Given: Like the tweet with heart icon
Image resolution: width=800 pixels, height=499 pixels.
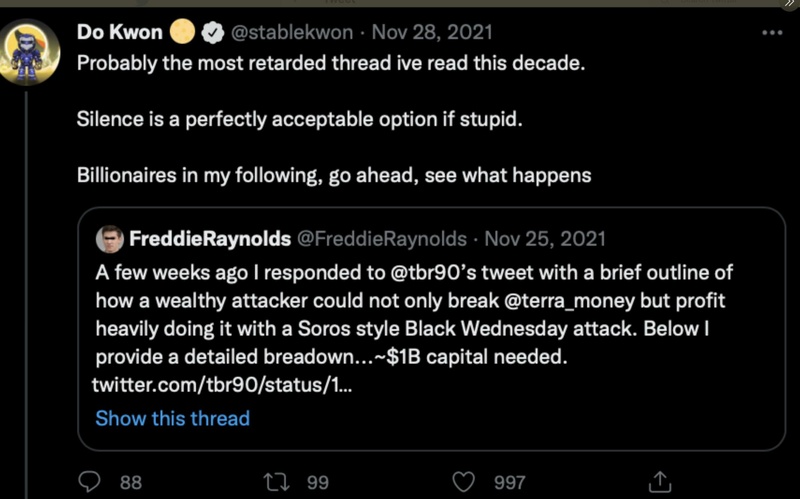Looking at the screenshot, I should (x=463, y=482).
